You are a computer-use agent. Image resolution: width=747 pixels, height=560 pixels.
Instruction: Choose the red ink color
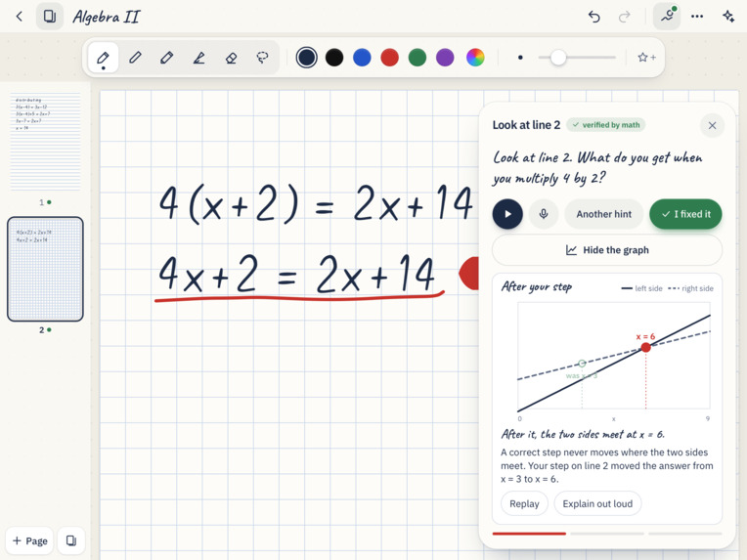390,58
